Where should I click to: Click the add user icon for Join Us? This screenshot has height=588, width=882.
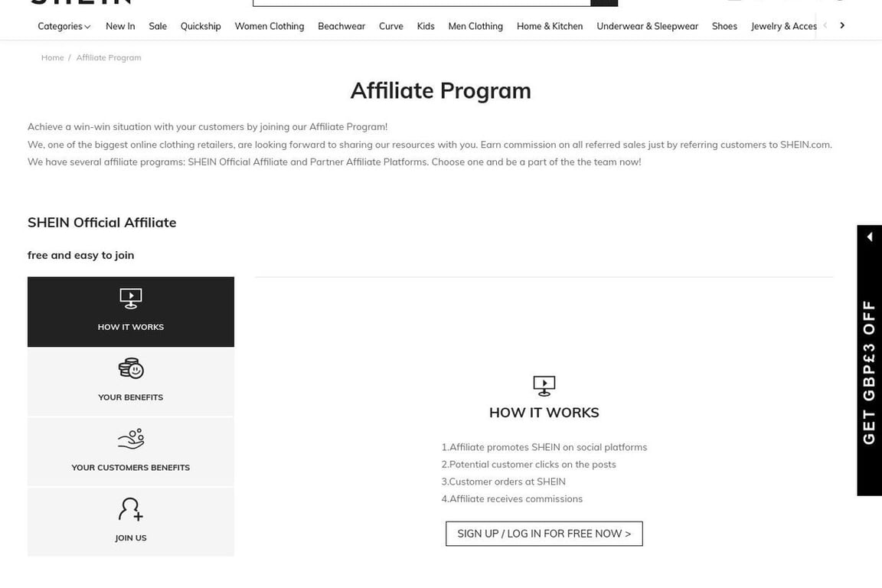131,508
